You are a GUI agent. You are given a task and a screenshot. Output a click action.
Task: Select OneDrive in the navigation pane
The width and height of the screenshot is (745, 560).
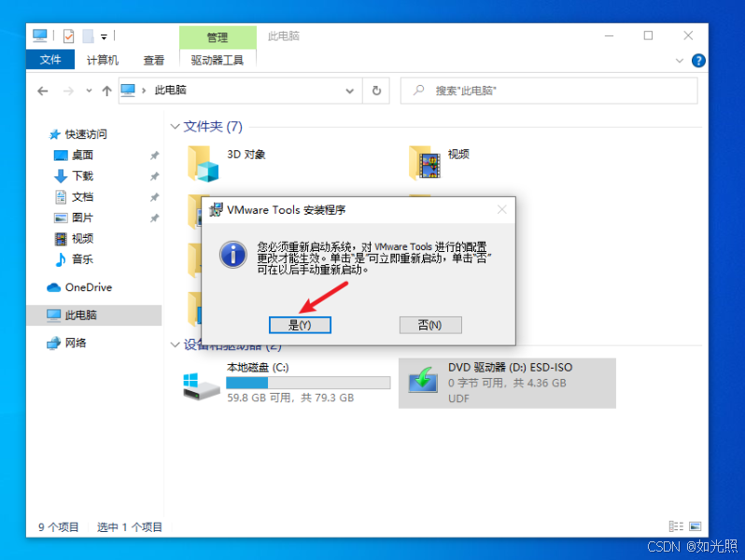(89, 287)
